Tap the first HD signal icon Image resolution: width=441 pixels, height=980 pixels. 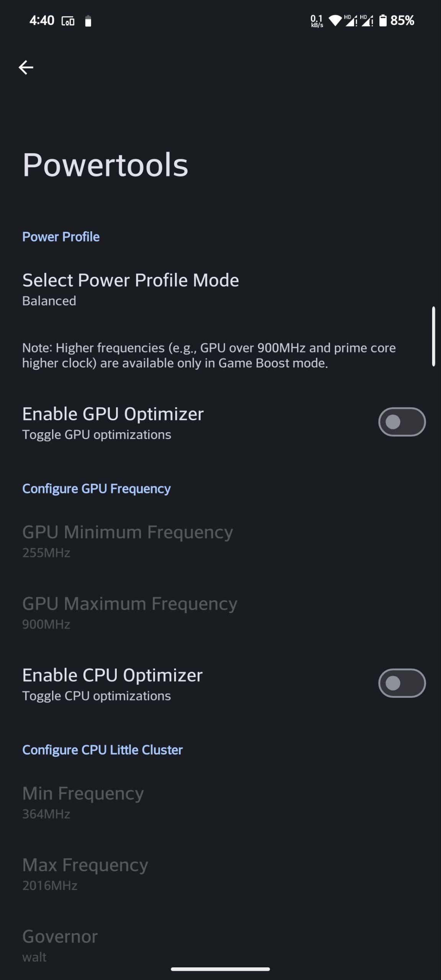(350, 20)
